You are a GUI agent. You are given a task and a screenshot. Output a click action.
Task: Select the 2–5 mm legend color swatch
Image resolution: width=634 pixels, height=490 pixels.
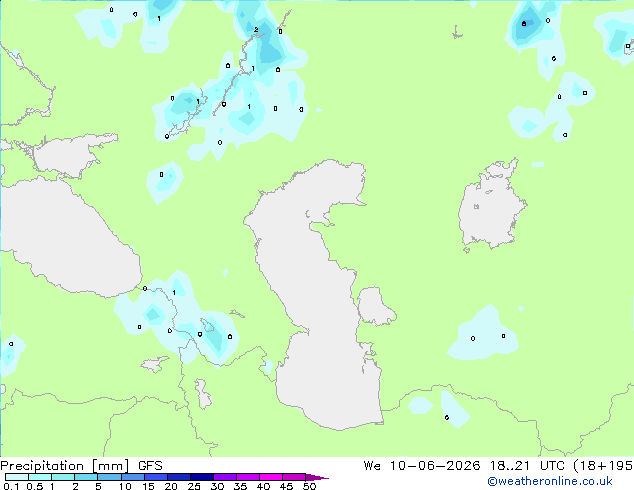(x=86, y=477)
